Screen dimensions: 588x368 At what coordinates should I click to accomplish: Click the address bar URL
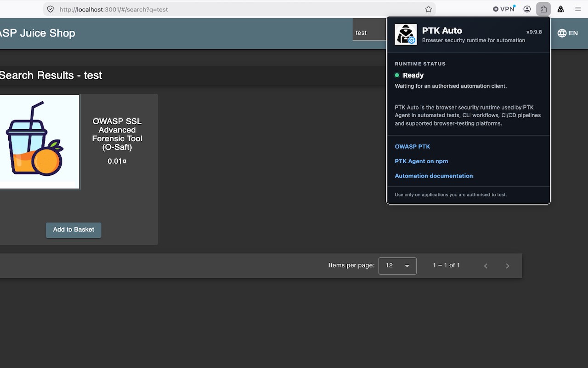pos(114,9)
